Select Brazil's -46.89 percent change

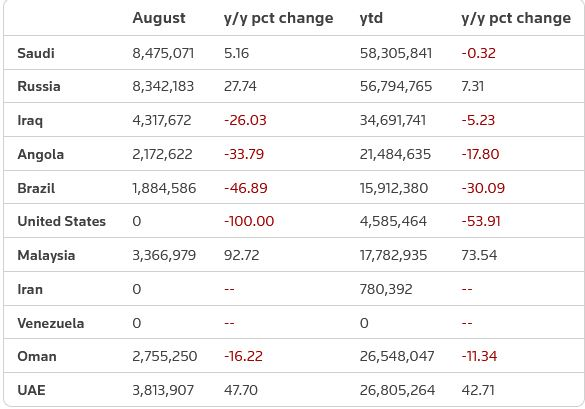pos(245,188)
